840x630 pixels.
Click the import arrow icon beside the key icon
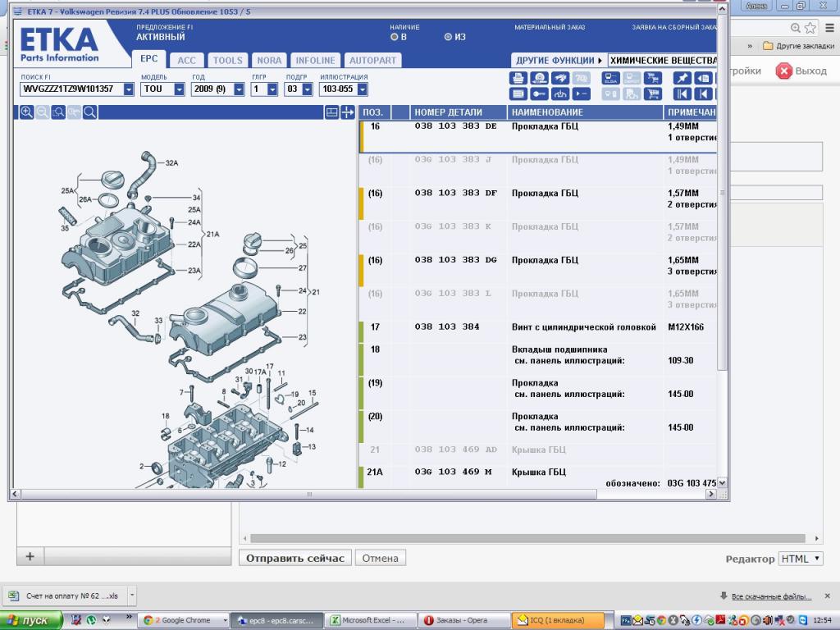coord(559,94)
